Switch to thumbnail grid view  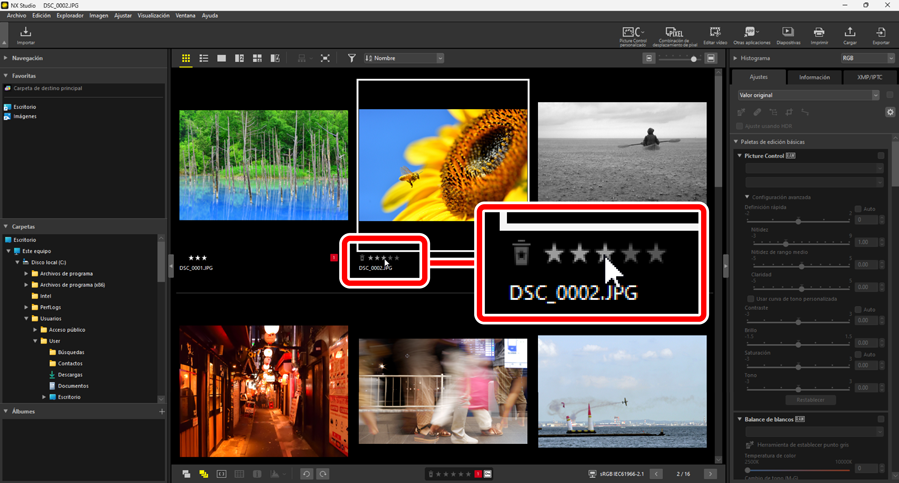[x=186, y=59]
